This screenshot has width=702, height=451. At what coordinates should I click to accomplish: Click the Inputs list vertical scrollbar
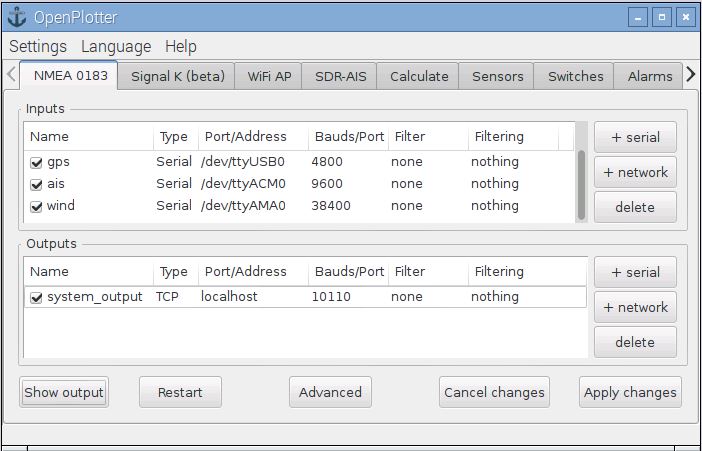coord(581,185)
